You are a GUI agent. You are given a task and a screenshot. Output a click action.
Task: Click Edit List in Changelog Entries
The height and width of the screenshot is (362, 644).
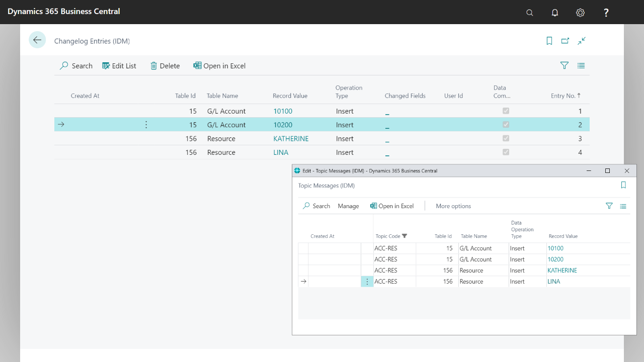click(x=119, y=66)
